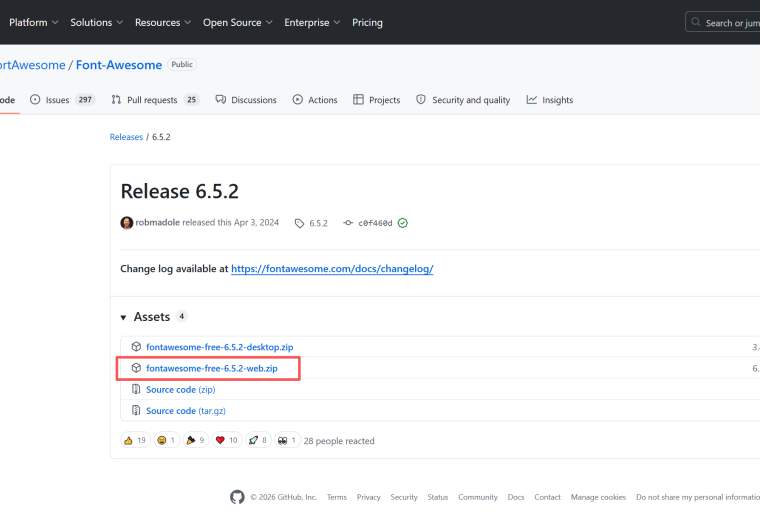
Task: Open the Platform dropdown menu
Action: pyautogui.click(x=33, y=23)
